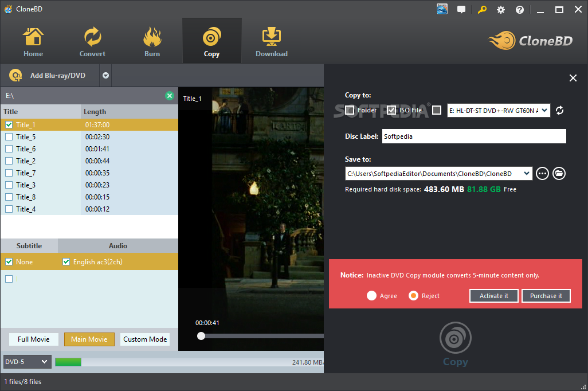This screenshot has height=391, width=588.
Task: Switch to the Copy module
Action: [x=211, y=42]
